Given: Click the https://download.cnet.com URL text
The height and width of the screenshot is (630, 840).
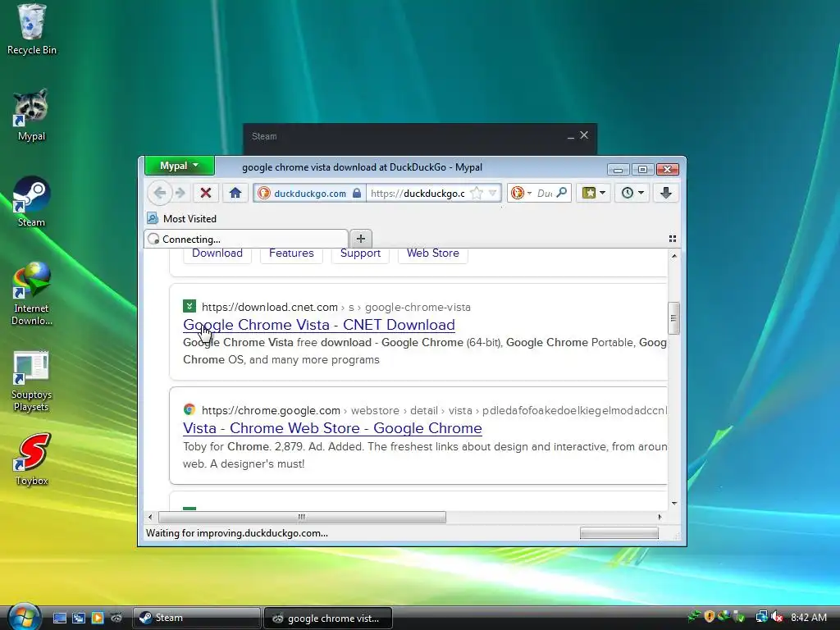Looking at the screenshot, I should [269, 307].
